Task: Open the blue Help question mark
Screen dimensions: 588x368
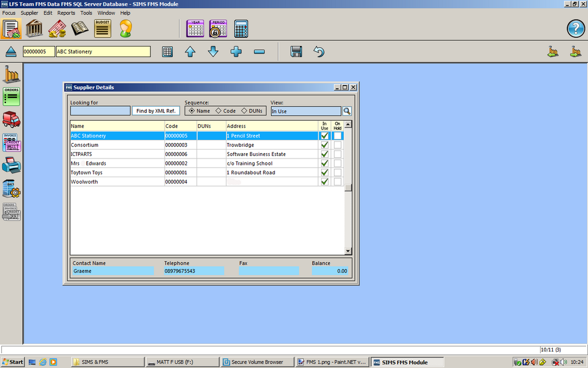Action: pos(575,28)
